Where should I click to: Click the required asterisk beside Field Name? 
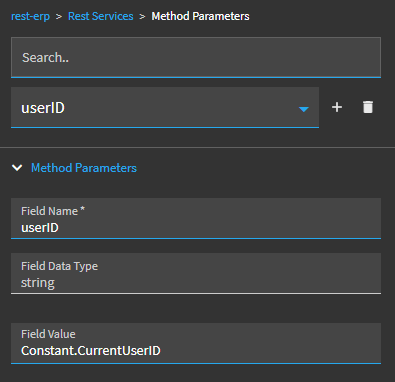(82, 209)
